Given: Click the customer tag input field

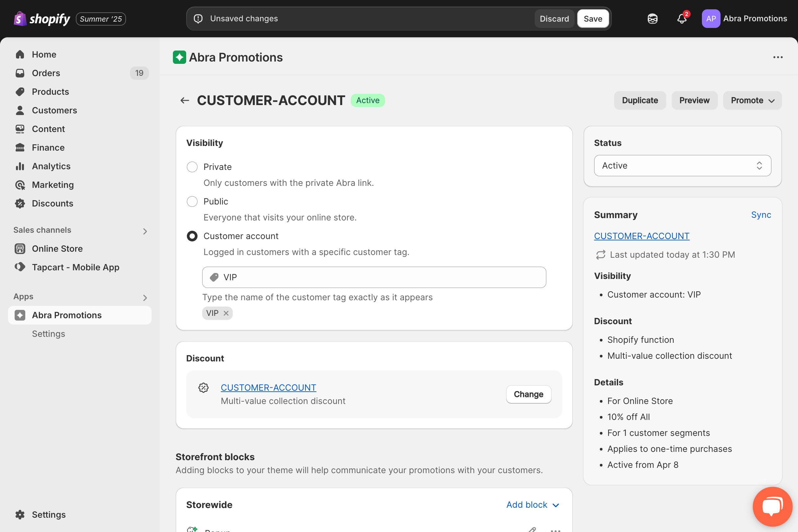Looking at the screenshot, I should [x=374, y=277].
